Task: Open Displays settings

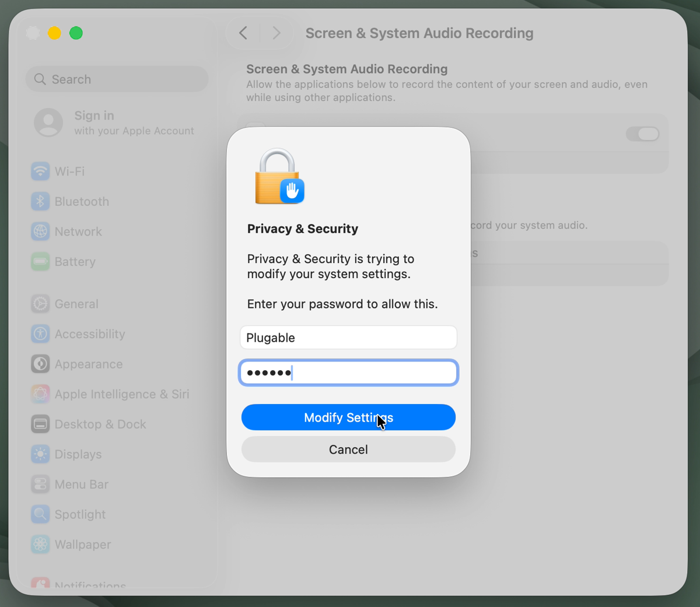Action: click(77, 454)
